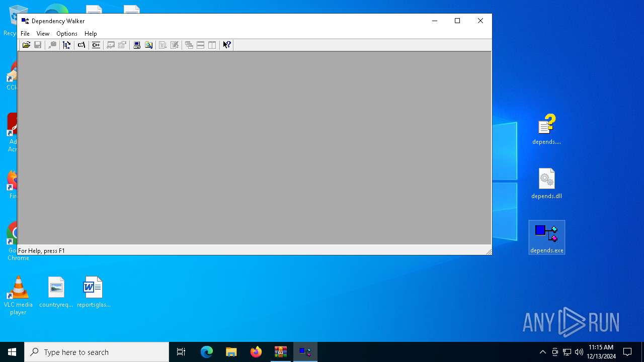This screenshot has height=362, width=644.
Task: Click the Copy toolbar icon
Action: click(x=52, y=45)
